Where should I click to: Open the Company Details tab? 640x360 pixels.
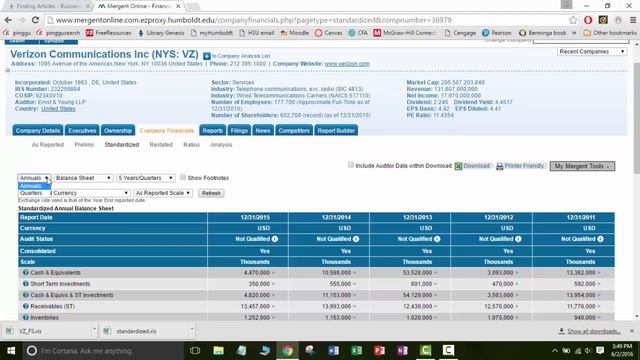[x=38, y=131]
